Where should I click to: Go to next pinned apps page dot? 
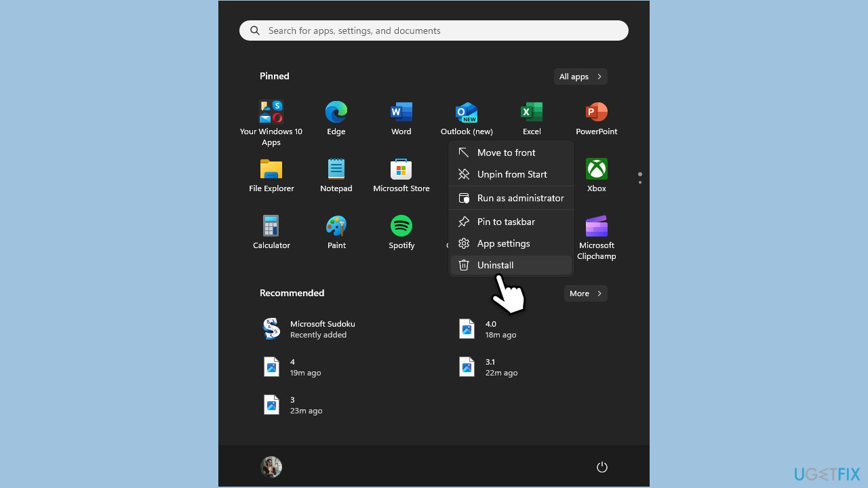[639, 182]
